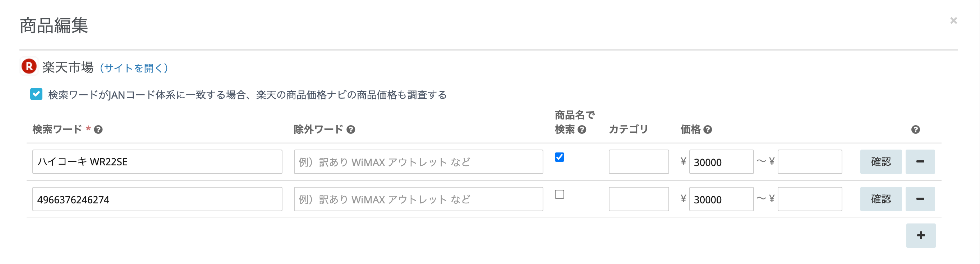Click help icon next to 価格
The image size is (980, 264).
(708, 130)
